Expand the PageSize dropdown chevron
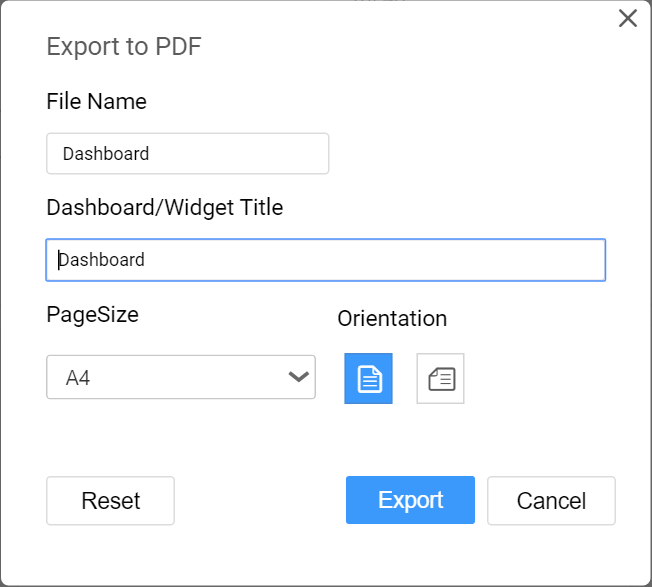Viewport: 652px width, 587px height. (x=299, y=377)
